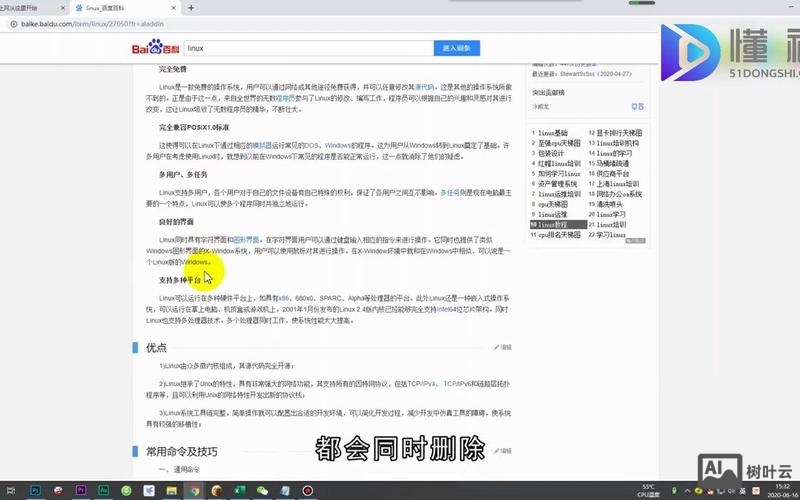
Task: Open the 图形界面 hyperlink
Action: (x=246, y=240)
